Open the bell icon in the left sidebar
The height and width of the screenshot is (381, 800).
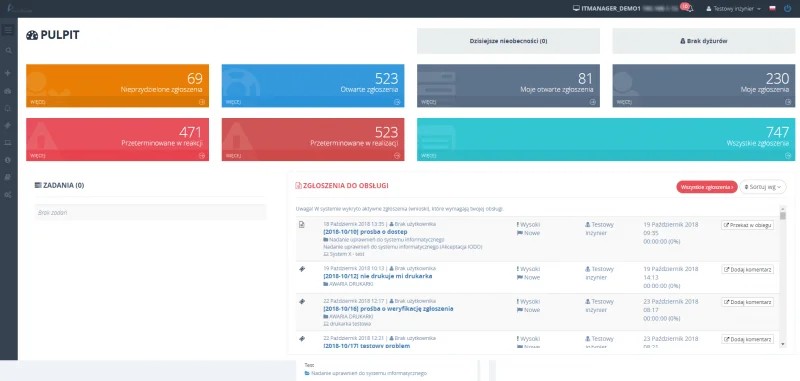point(8,108)
